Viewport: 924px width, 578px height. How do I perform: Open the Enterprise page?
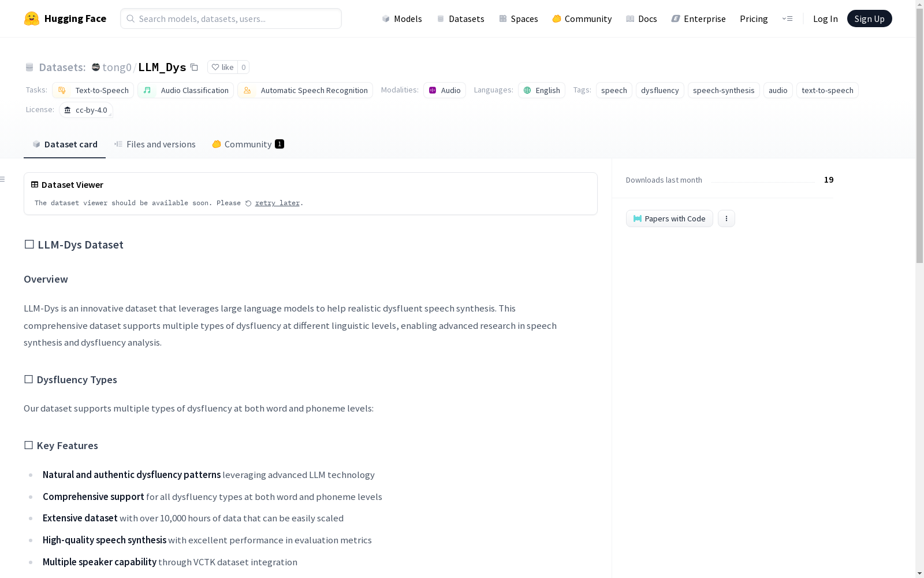tap(698, 18)
